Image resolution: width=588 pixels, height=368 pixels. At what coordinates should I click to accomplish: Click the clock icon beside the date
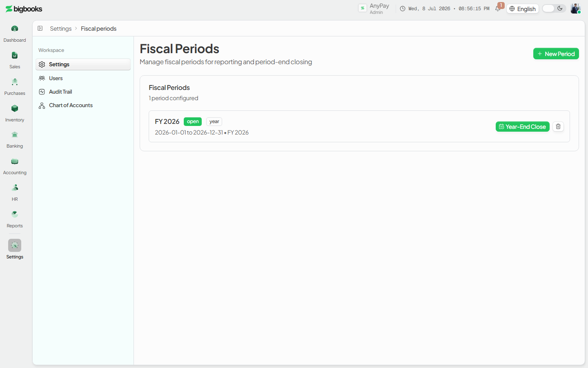pyautogui.click(x=403, y=9)
